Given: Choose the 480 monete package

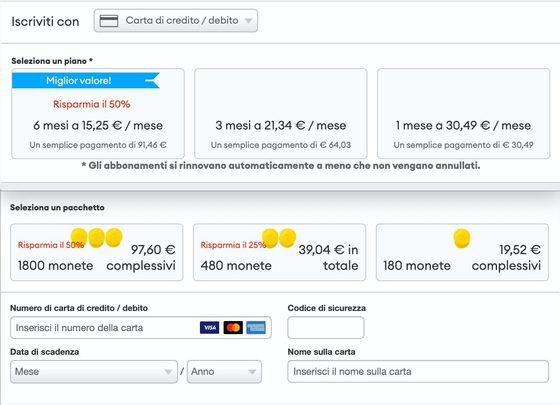Looking at the screenshot, I should (x=279, y=252).
